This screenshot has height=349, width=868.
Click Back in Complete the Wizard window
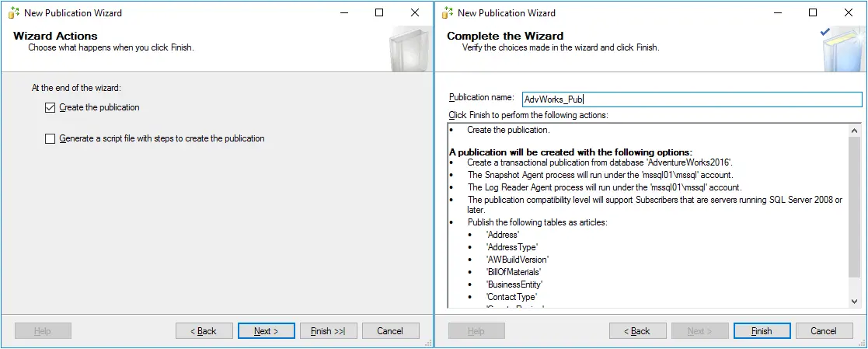(x=637, y=330)
